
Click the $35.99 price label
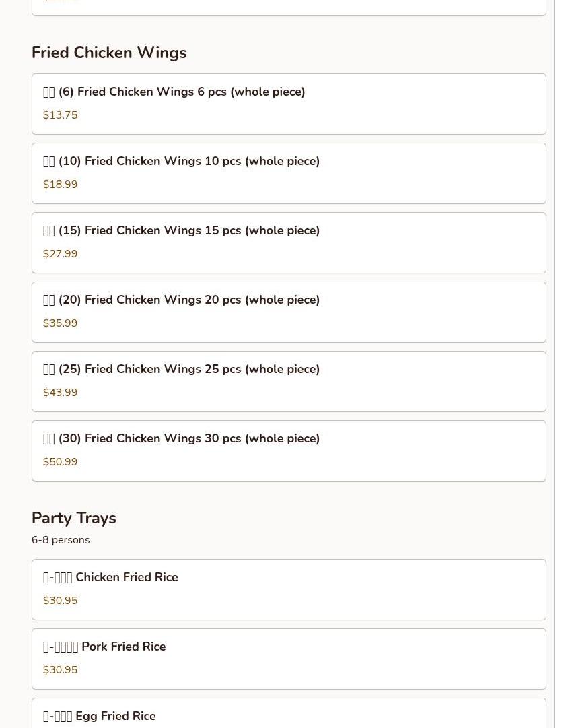coord(61,323)
